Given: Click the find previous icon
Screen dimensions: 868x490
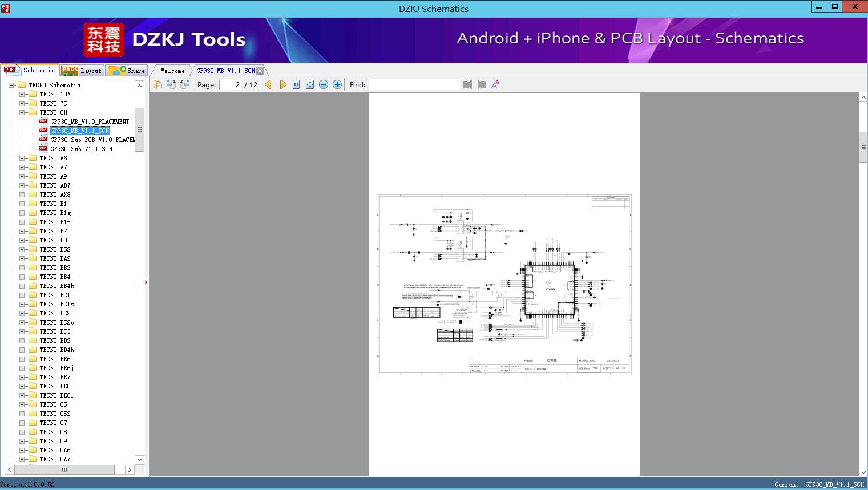Looking at the screenshot, I should pos(468,84).
